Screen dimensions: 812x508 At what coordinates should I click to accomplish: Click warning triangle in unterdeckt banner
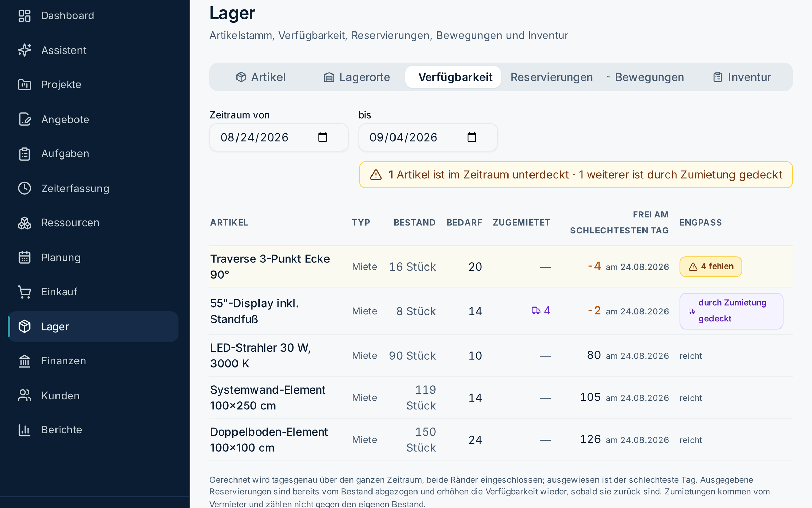[x=376, y=175]
